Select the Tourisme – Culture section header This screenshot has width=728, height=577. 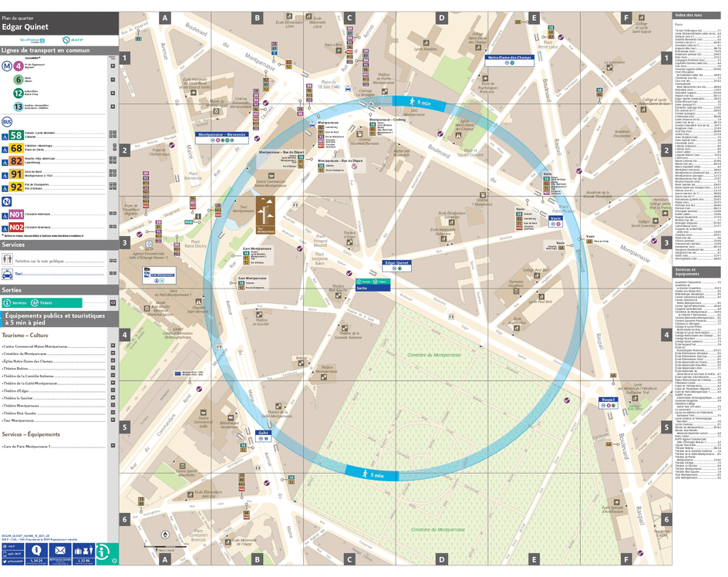pyautogui.click(x=25, y=335)
